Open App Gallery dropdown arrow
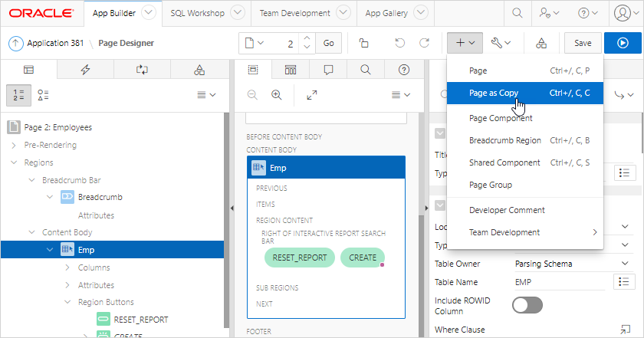The height and width of the screenshot is (338, 644). pyautogui.click(x=421, y=13)
